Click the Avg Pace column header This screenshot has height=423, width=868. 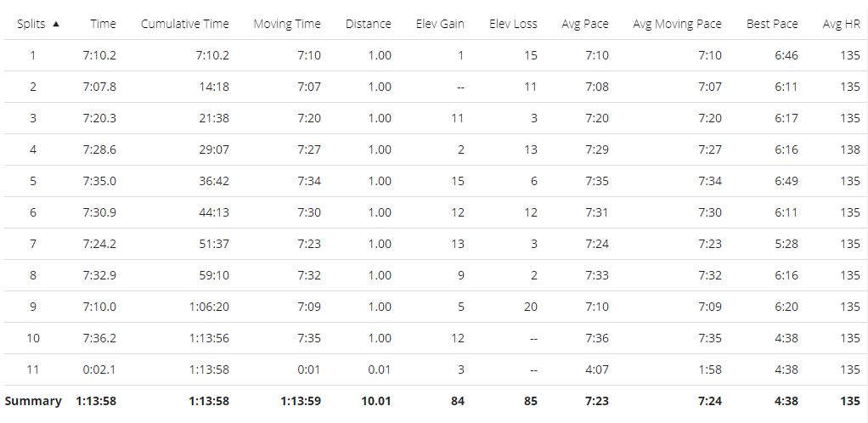click(584, 24)
